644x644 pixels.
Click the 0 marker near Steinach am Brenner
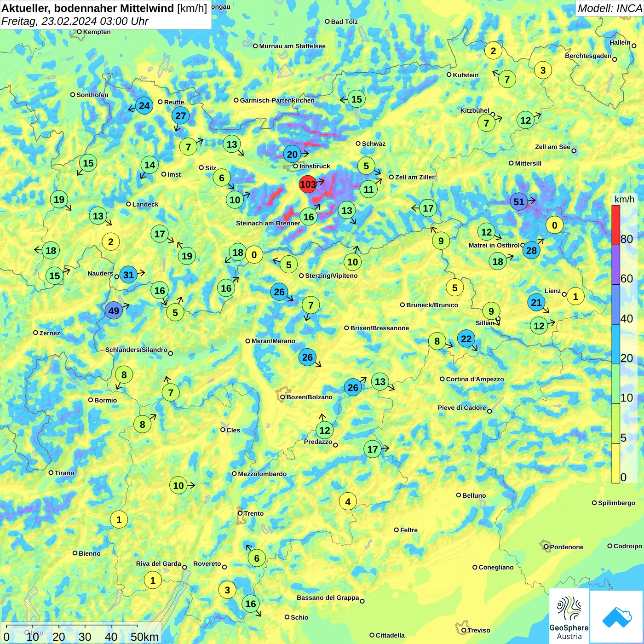click(x=254, y=254)
